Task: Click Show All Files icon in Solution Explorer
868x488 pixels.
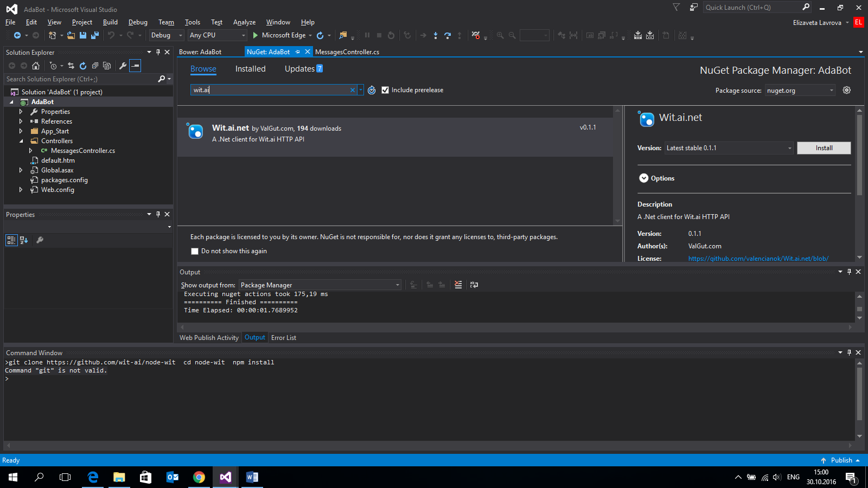Action: pyautogui.click(x=107, y=66)
